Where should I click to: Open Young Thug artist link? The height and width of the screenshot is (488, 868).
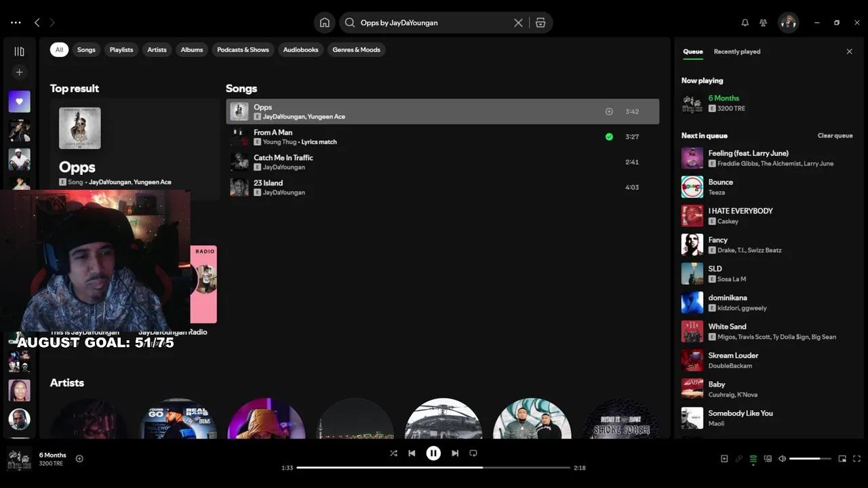tap(279, 142)
